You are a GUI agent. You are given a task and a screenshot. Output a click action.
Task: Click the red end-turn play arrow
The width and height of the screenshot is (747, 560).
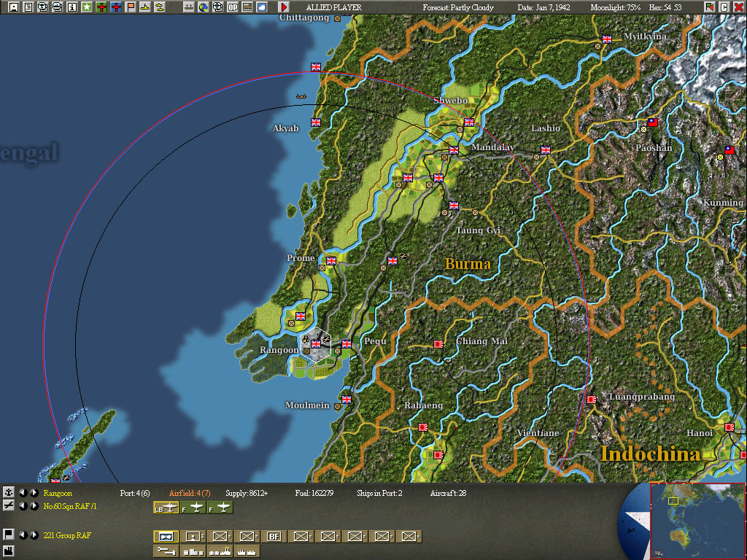point(284,7)
